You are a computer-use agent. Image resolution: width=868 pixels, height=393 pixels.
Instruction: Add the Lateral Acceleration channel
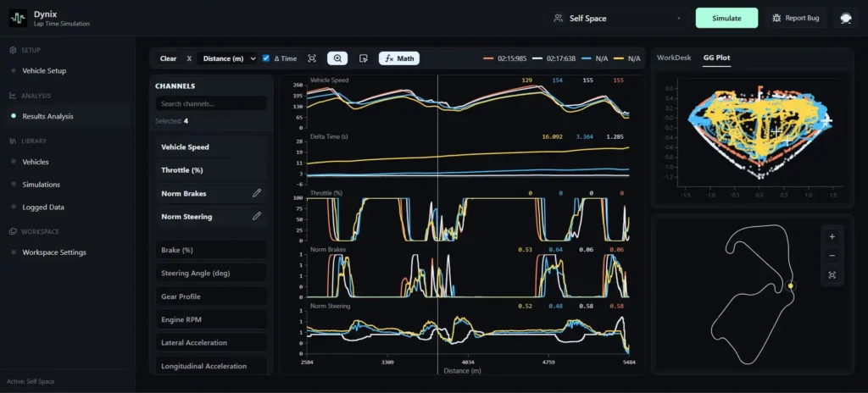point(211,343)
